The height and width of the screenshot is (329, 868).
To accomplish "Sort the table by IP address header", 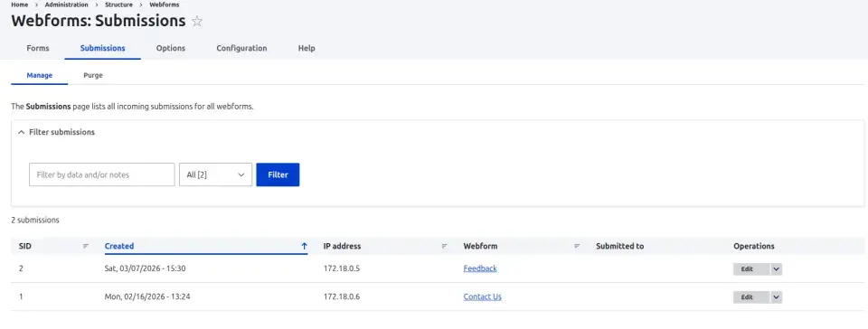I will [x=342, y=246].
